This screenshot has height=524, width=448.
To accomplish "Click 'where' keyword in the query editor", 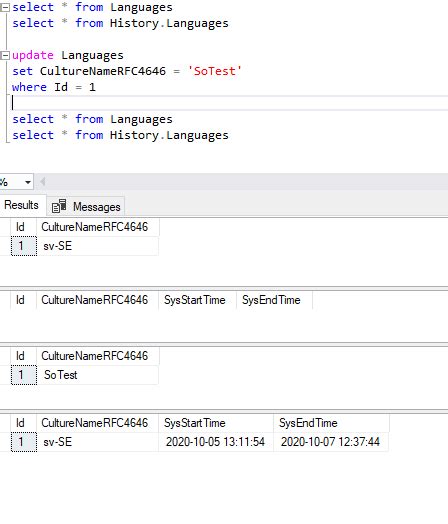I will pos(29,87).
